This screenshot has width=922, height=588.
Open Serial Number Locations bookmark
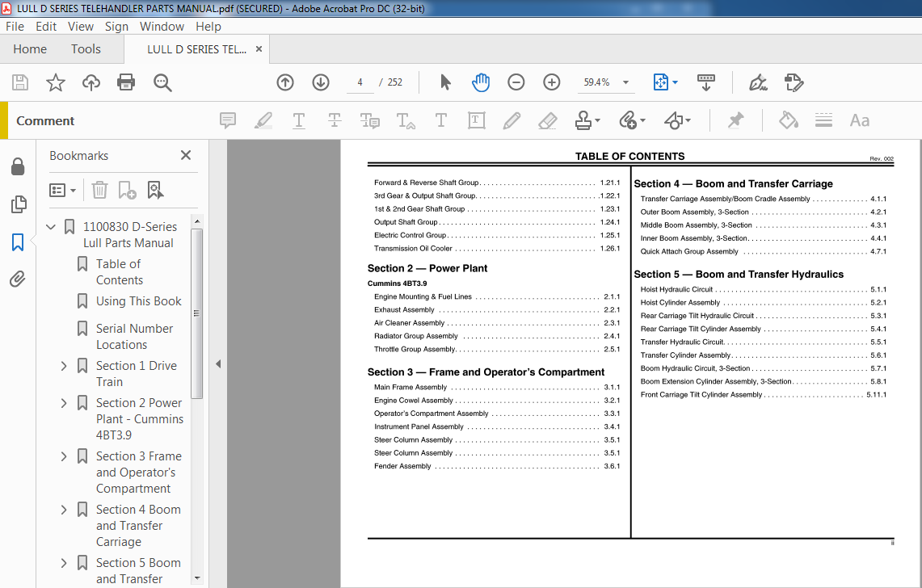pos(135,336)
